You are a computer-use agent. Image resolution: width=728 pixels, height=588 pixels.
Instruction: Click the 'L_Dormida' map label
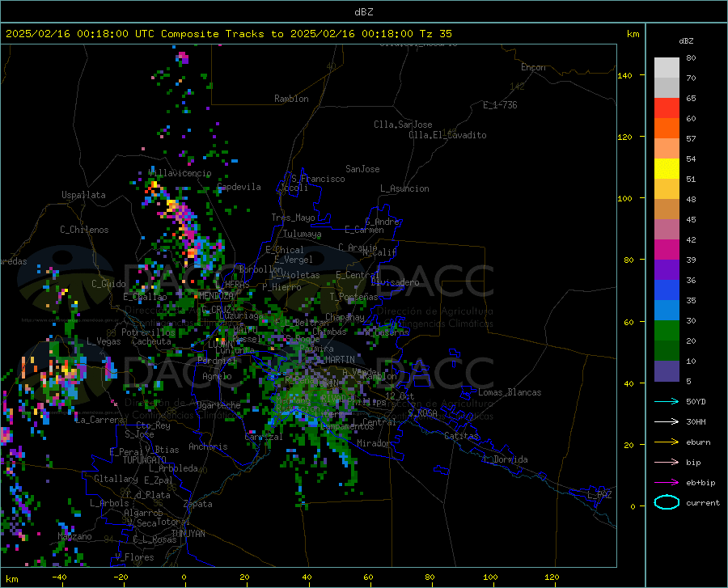pyautogui.click(x=506, y=459)
